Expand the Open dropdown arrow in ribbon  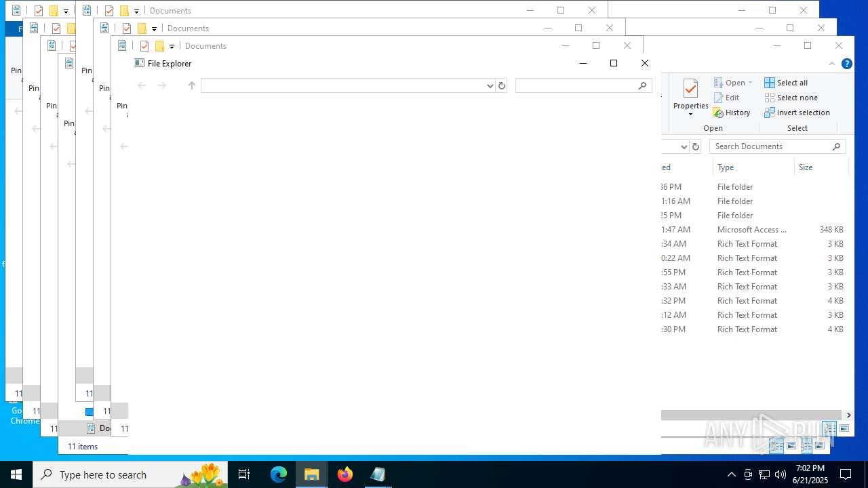(750, 83)
